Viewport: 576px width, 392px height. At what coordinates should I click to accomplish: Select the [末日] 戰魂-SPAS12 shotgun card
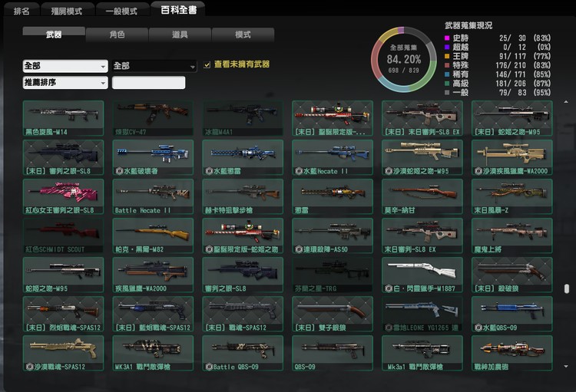click(243, 315)
